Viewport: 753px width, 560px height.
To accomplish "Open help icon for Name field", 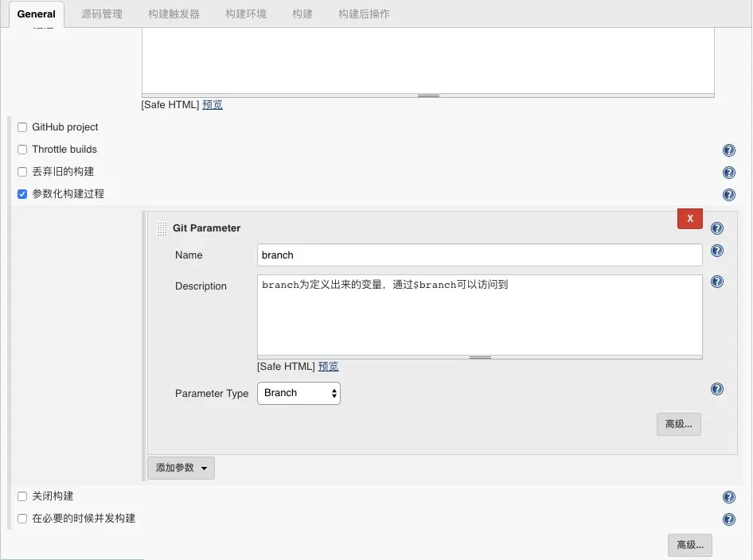I will click(716, 251).
